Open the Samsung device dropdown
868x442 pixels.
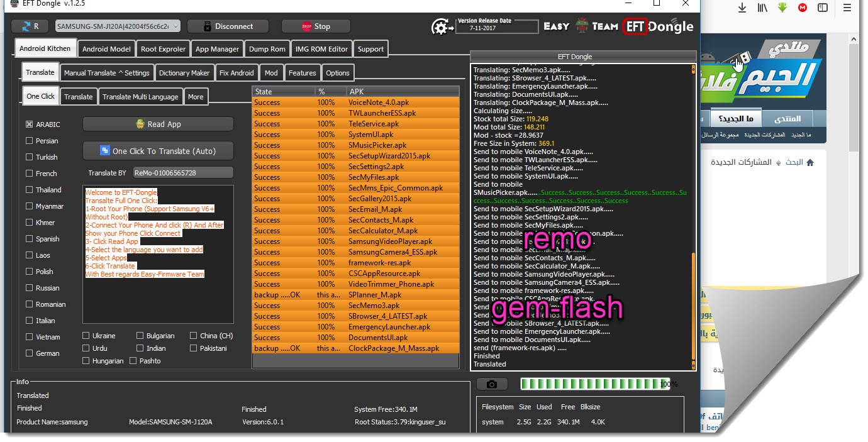pyautogui.click(x=118, y=26)
